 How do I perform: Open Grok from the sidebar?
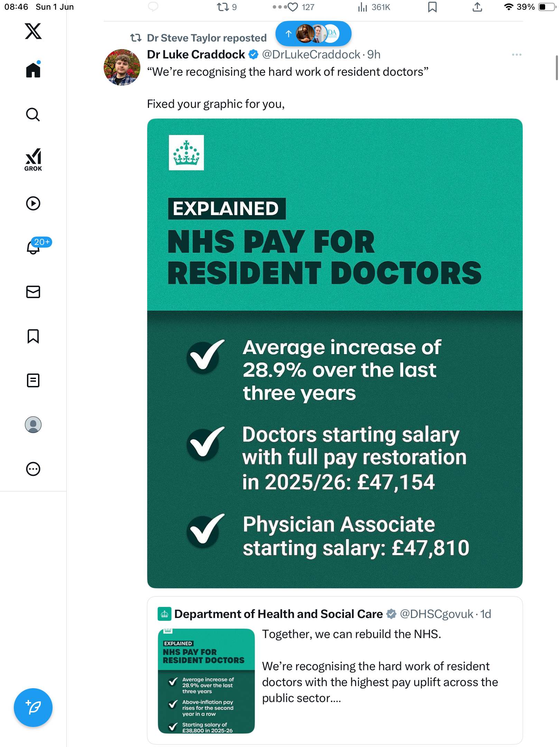pyautogui.click(x=33, y=160)
